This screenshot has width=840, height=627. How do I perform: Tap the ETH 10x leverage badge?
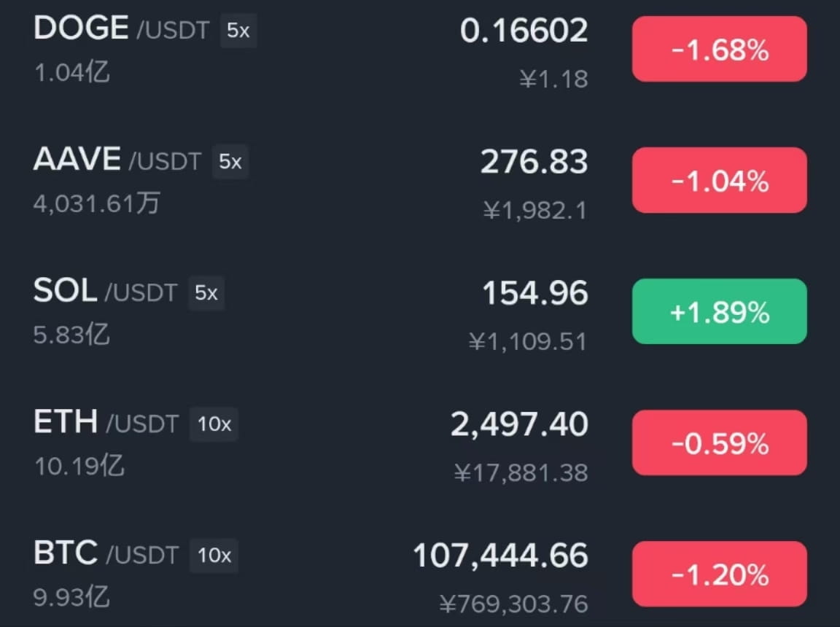[214, 424]
